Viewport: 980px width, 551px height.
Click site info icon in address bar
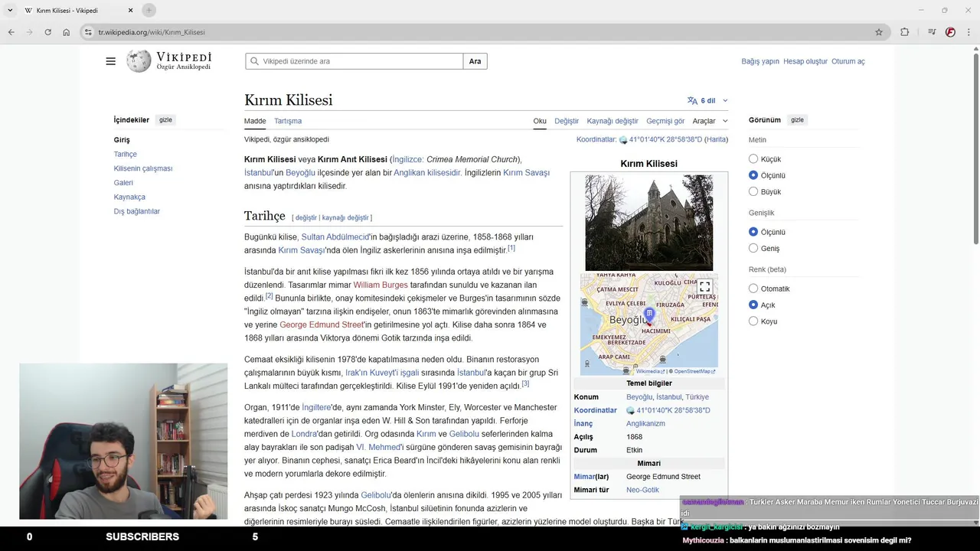click(88, 32)
